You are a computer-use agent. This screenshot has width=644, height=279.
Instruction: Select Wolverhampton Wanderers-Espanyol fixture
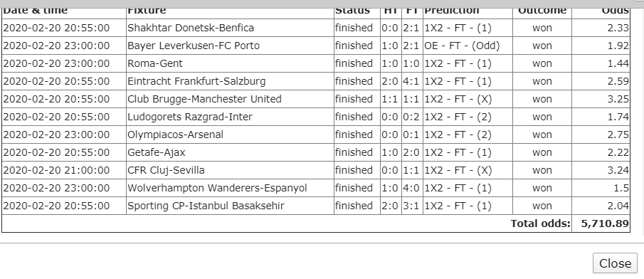click(230, 188)
